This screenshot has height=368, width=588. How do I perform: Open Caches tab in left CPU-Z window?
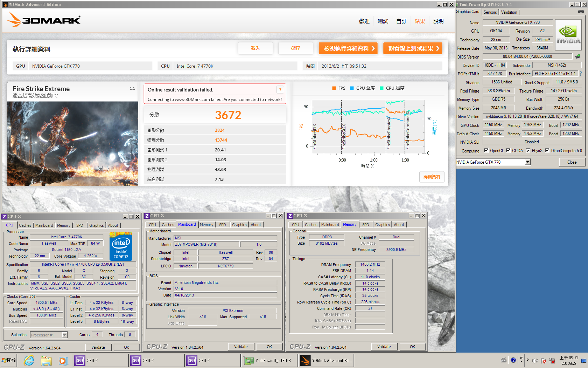(25, 225)
